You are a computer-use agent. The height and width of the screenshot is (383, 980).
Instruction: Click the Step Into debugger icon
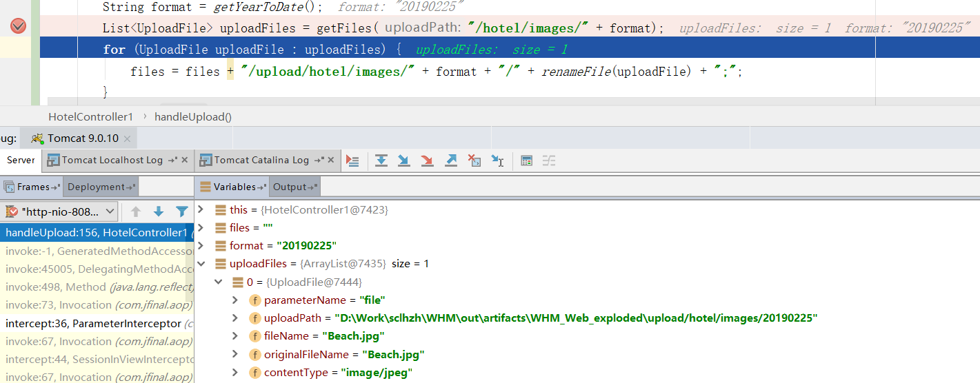point(404,161)
